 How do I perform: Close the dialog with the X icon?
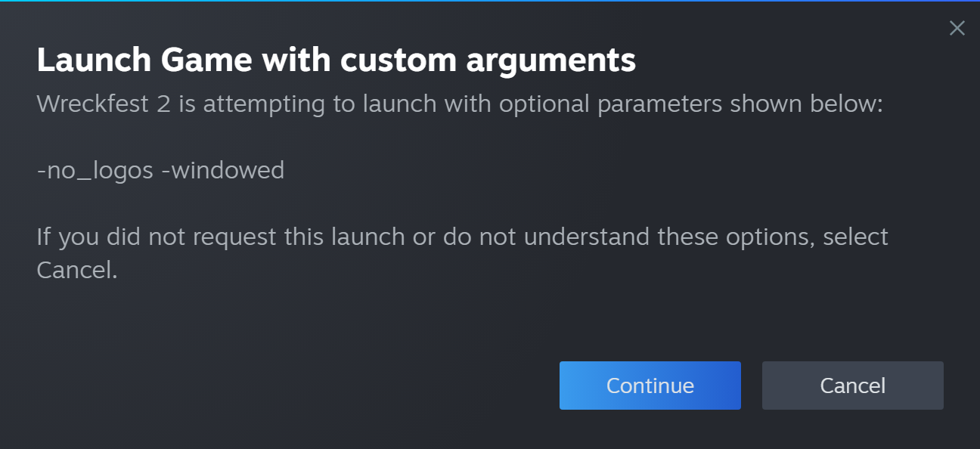(957, 29)
